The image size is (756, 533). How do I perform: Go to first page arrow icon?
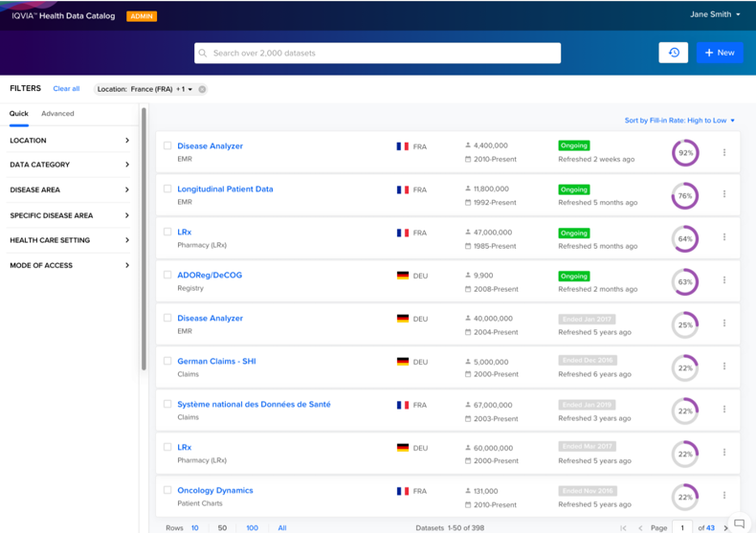623,528
